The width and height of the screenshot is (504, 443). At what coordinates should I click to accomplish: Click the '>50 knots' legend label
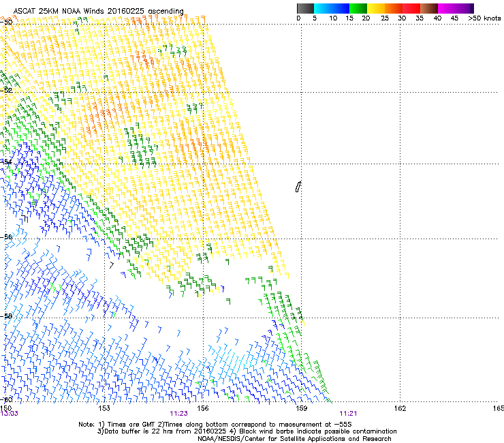484,18
